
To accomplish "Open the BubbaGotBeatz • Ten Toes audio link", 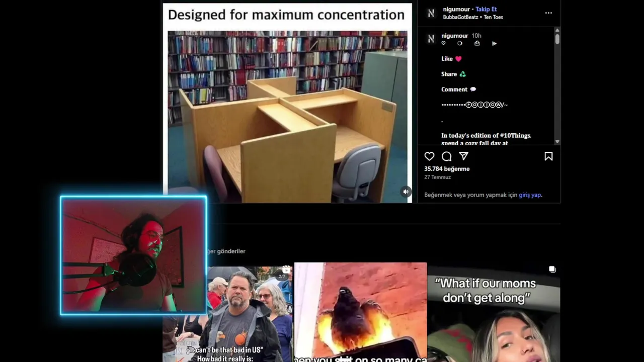I will (473, 17).
